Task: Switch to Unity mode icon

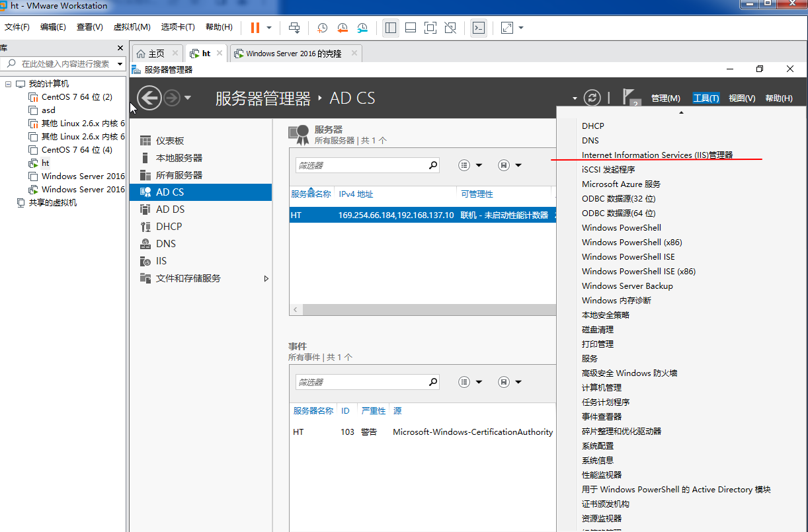Action: click(x=450, y=28)
